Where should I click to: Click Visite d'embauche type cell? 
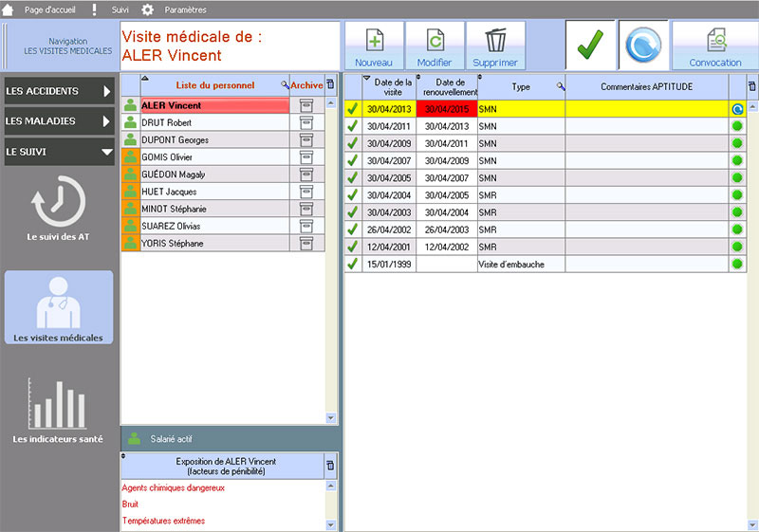coord(521,264)
